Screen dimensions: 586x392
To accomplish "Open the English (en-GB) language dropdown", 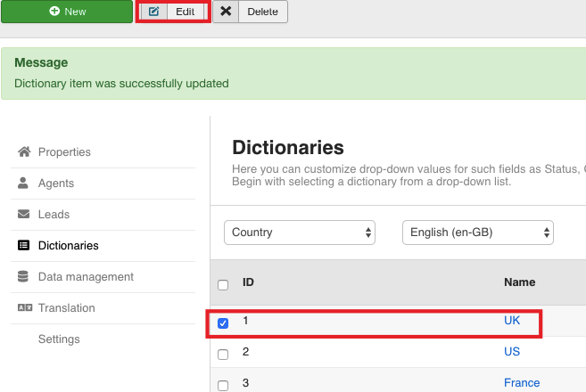I will pos(477,233).
